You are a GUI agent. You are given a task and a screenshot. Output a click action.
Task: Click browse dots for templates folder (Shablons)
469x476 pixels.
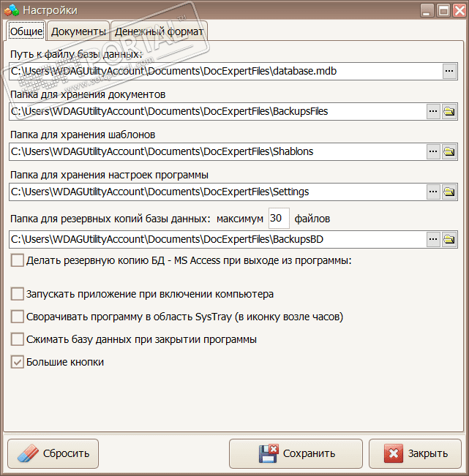433,151
